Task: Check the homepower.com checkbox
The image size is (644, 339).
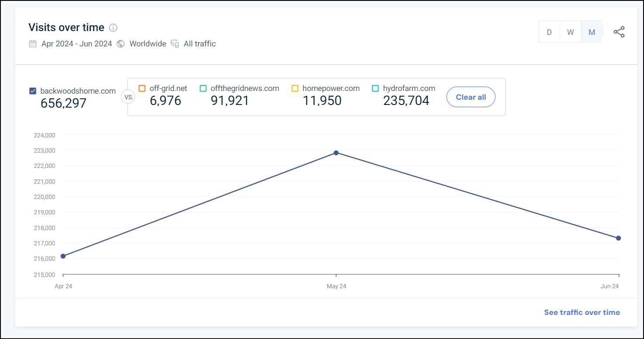Action: click(x=295, y=88)
